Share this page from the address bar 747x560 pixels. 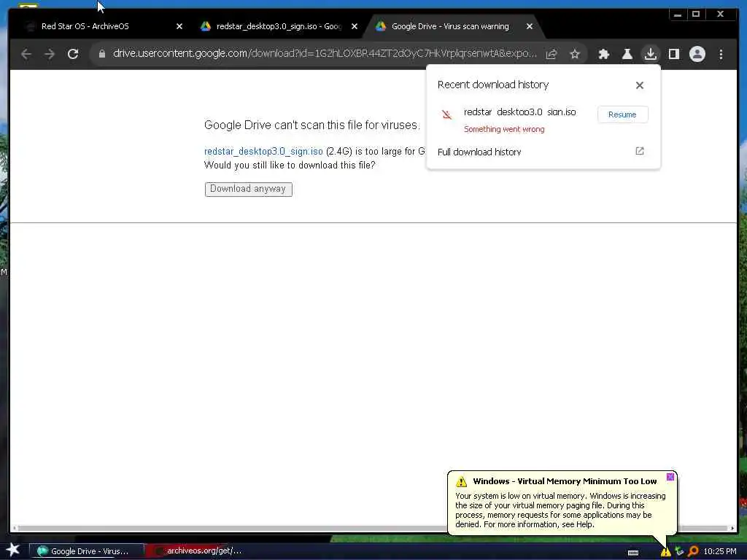point(551,54)
